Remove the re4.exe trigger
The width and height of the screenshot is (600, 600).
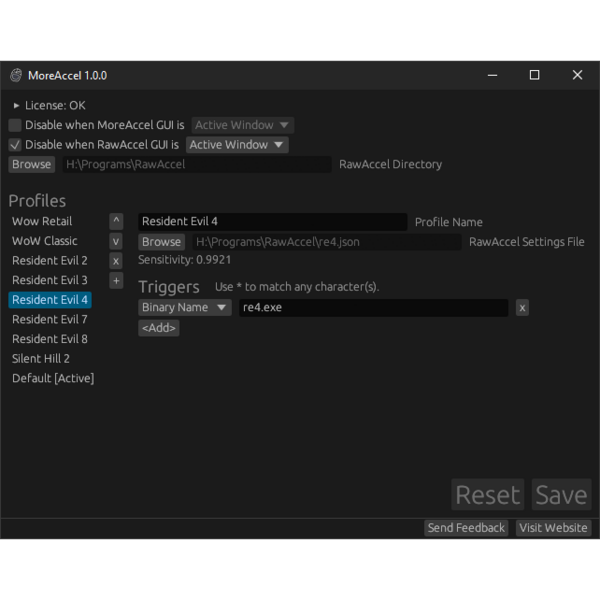tap(522, 308)
